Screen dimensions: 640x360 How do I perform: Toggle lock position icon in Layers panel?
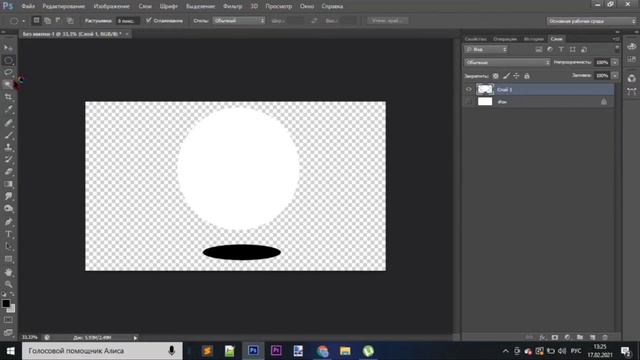[516, 76]
